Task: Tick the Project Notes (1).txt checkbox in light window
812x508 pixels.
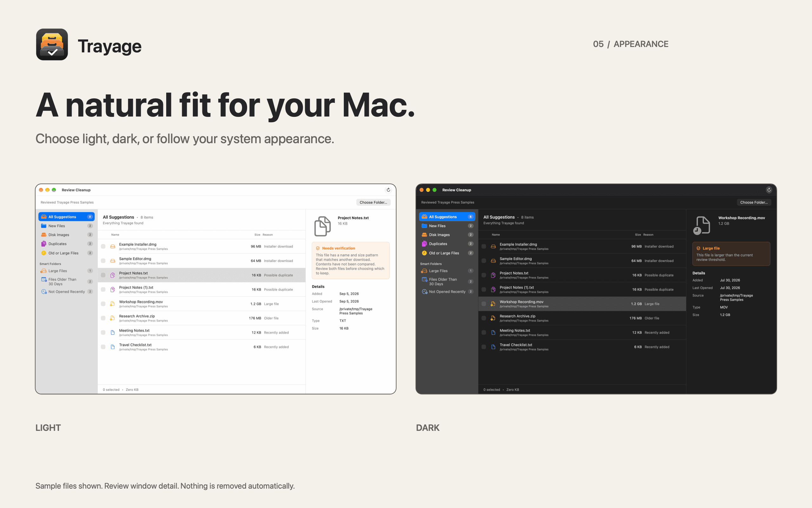Action: (x=103, y=290)
